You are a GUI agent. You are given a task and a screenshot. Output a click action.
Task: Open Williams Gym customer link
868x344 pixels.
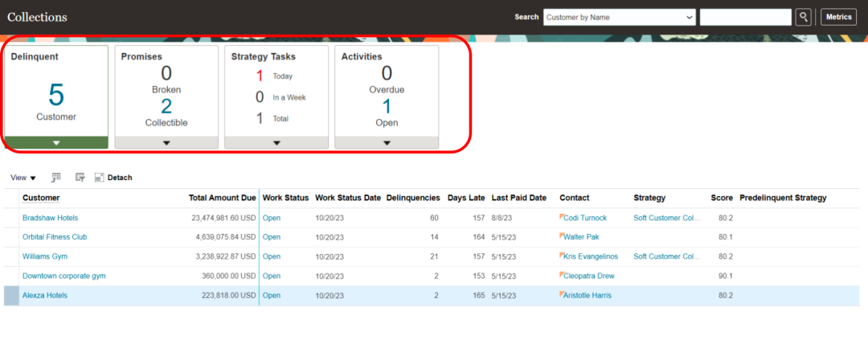(45, 256)
